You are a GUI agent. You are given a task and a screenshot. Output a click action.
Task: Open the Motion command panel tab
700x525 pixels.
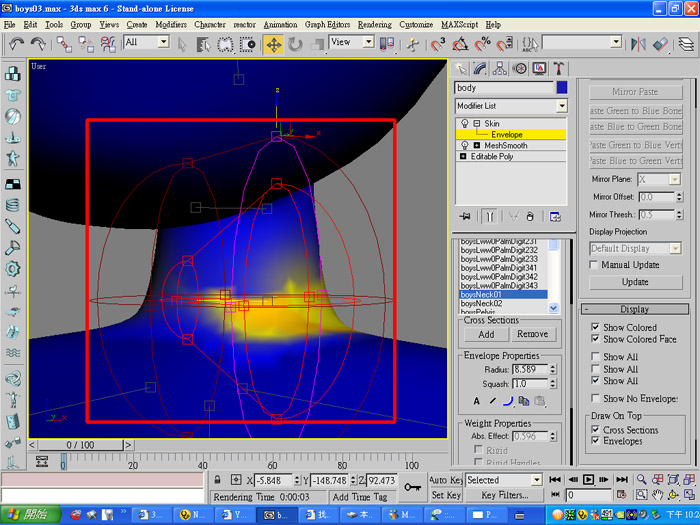[519, 68]
